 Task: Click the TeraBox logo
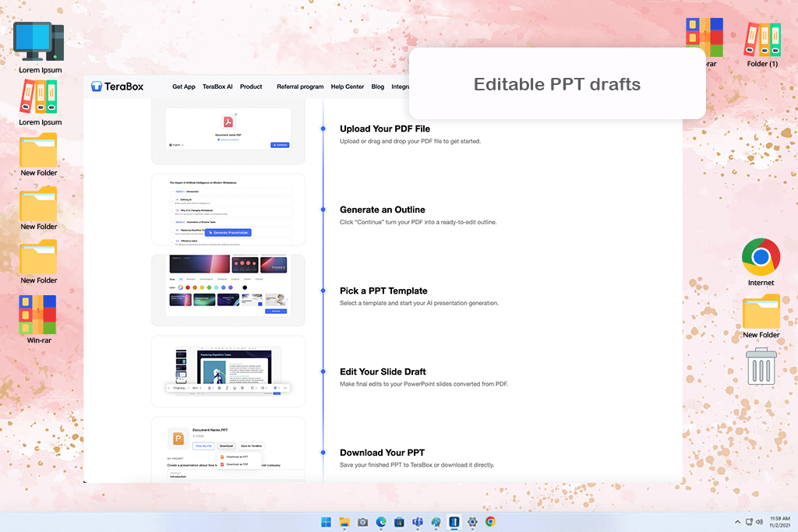click(118, 86)
